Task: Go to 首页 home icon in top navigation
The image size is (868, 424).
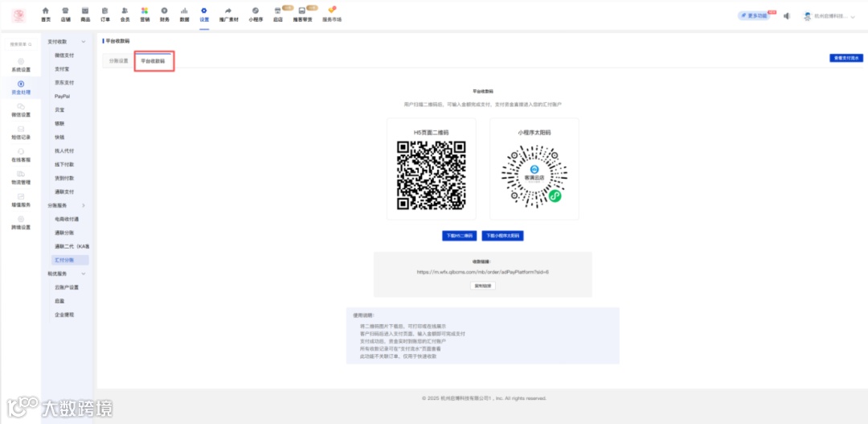Action: point(45,10)
